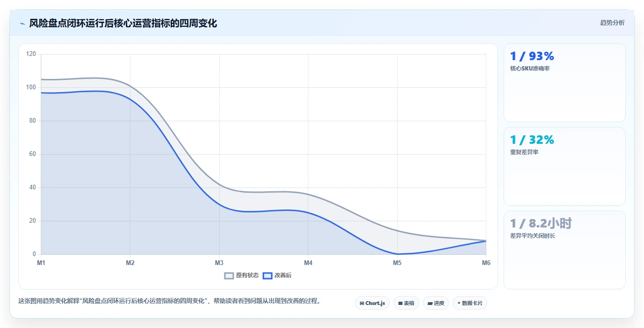
Task: Click the icon inside the 进度 tag
Action: (429, 304)
